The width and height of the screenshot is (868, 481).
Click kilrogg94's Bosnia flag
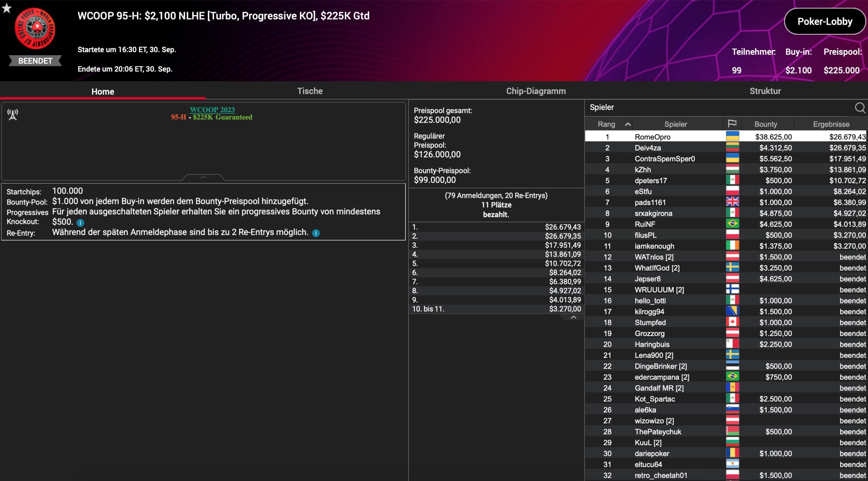(x=732, y=311)
